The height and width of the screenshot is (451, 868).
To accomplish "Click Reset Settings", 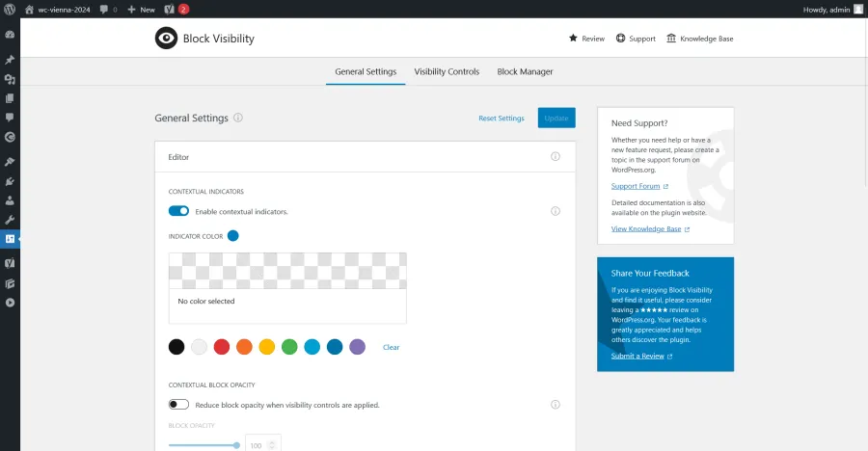I will [x=501, y=118].
